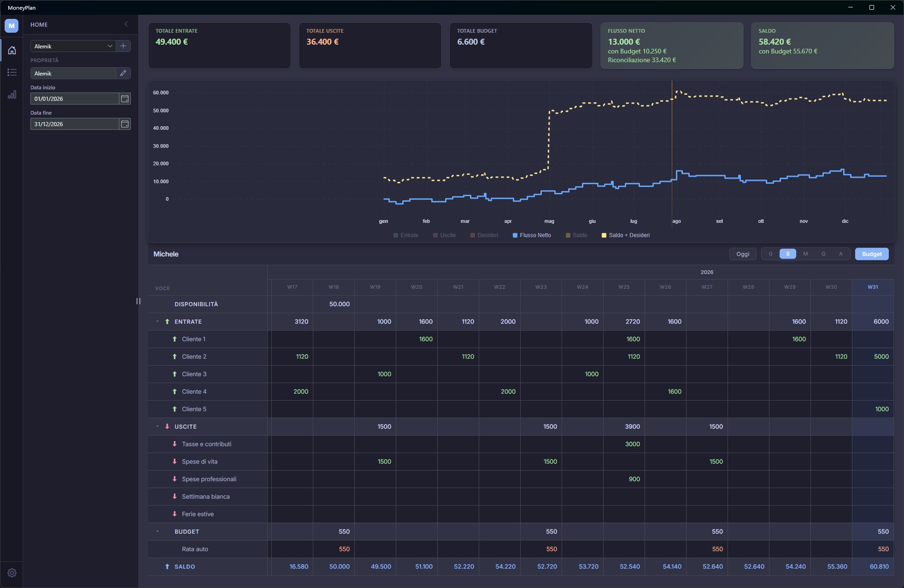Open the Data fine calendar picker
904x588 pixels.
pos(125,124)
